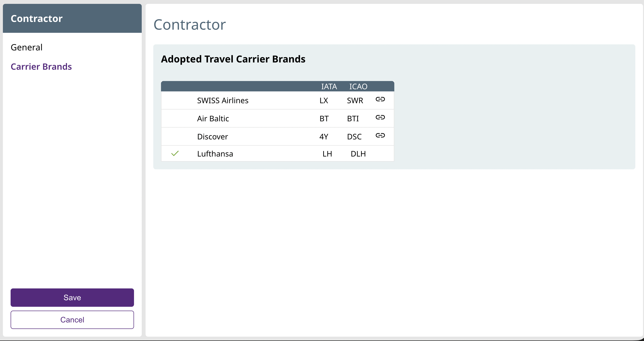Click the link icon for SWISS Airlines
Screen dimensions: 644x341
point(380,99)
